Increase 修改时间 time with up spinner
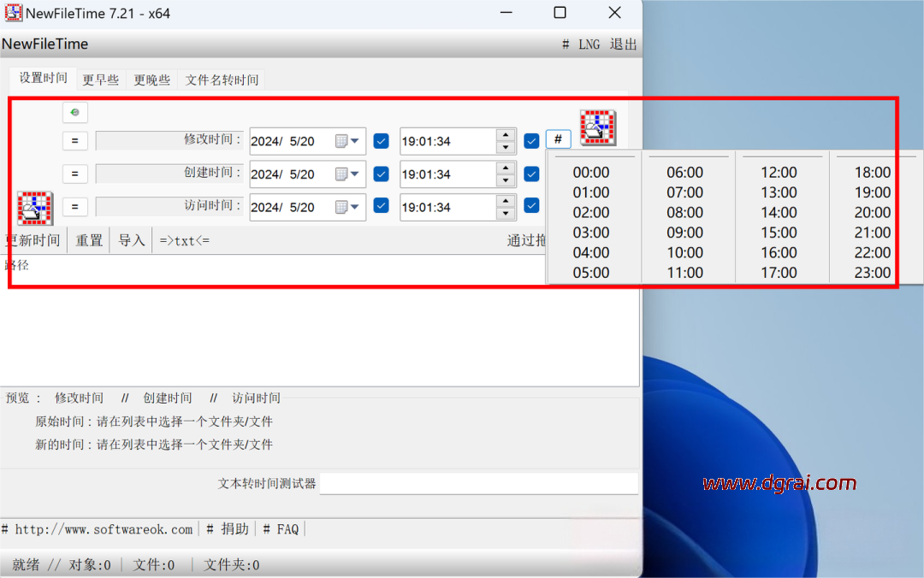Viewport: 924px width, 578px height. pos(506,135)
